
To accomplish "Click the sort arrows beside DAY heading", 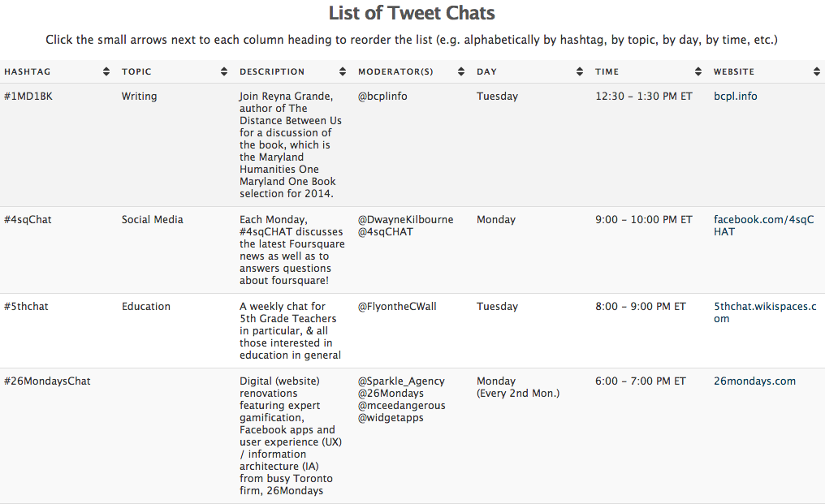I will coord(580,71).
